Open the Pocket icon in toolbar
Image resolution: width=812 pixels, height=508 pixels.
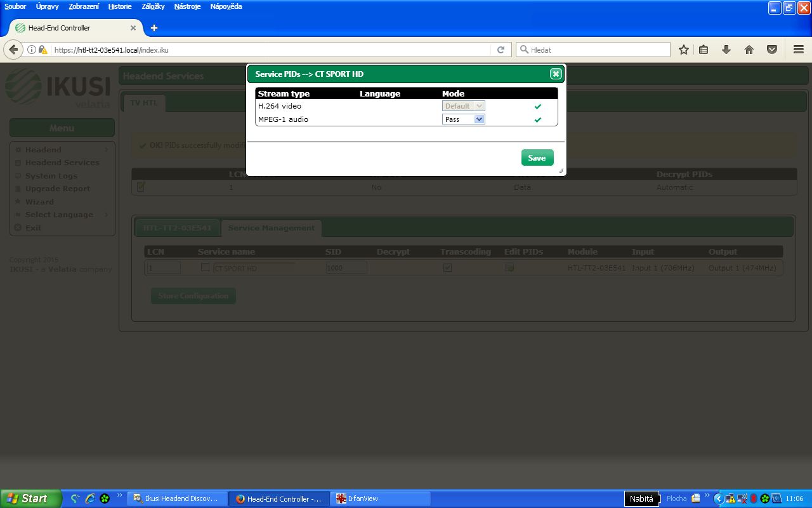(771, 50)
